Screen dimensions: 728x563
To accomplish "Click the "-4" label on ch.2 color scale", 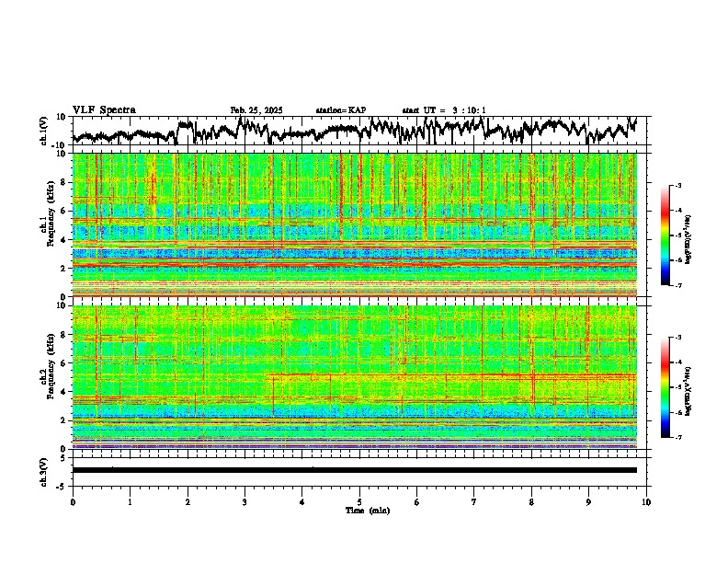I will [x=678, y=362].
